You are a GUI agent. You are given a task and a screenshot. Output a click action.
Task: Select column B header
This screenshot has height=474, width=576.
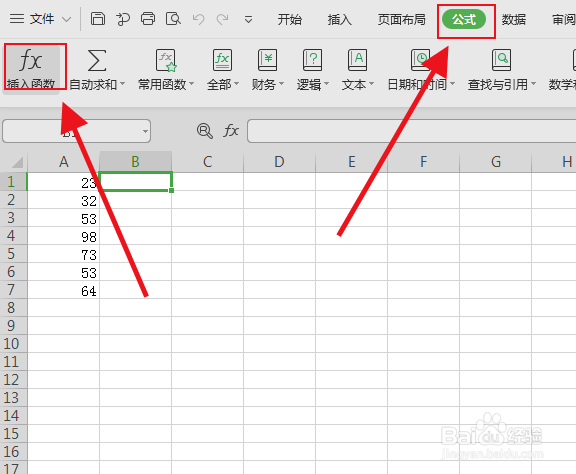point(135,162)
